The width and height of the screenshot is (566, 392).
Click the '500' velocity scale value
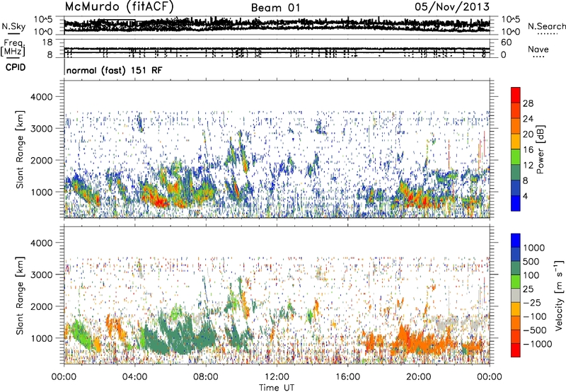[531, 261]
